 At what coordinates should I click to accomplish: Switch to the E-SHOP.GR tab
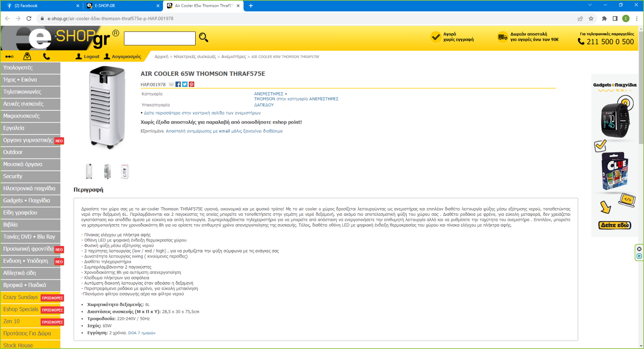[x=122, y=6]
